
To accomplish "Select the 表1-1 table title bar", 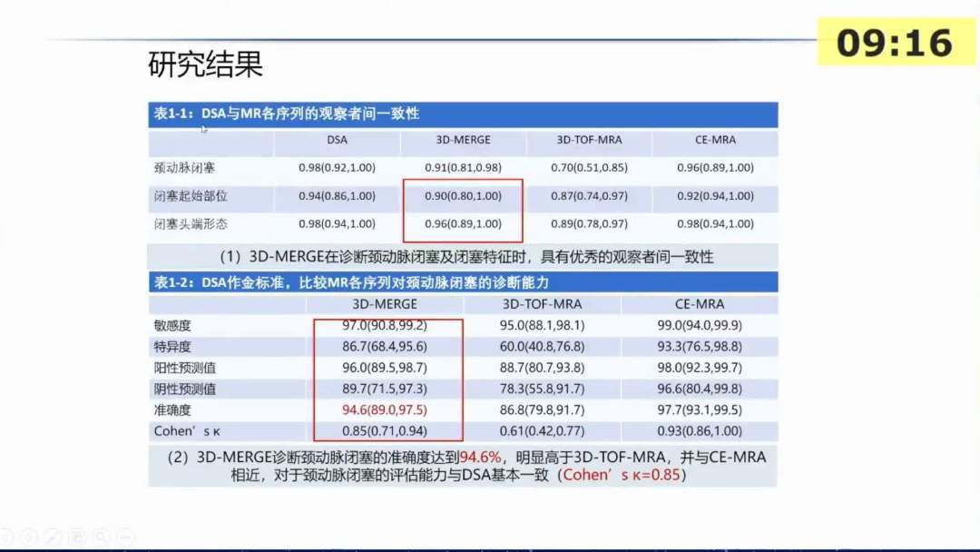I will [x=463, y=114].
